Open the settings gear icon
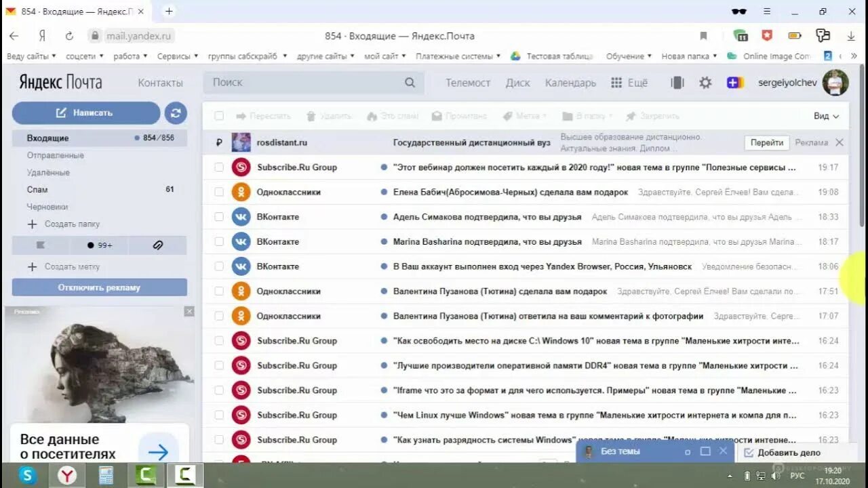 (x=705, y=83)
